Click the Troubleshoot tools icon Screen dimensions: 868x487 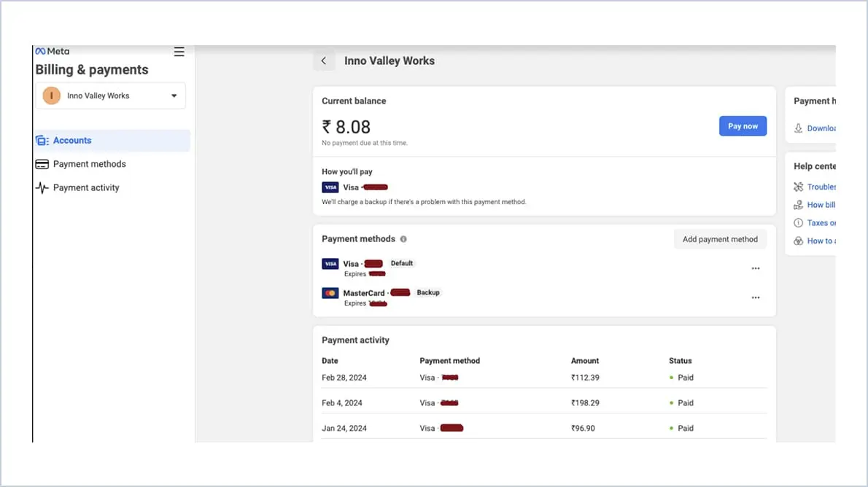pos(798,187)
